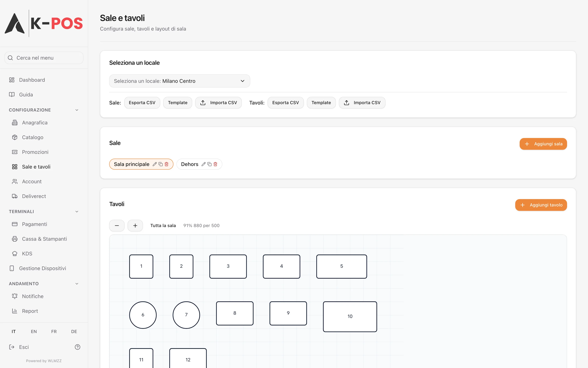The width and height of the screenshot is (588, 368).
Task: Click the K-POS logo
Action: click(x=44, y=23)
